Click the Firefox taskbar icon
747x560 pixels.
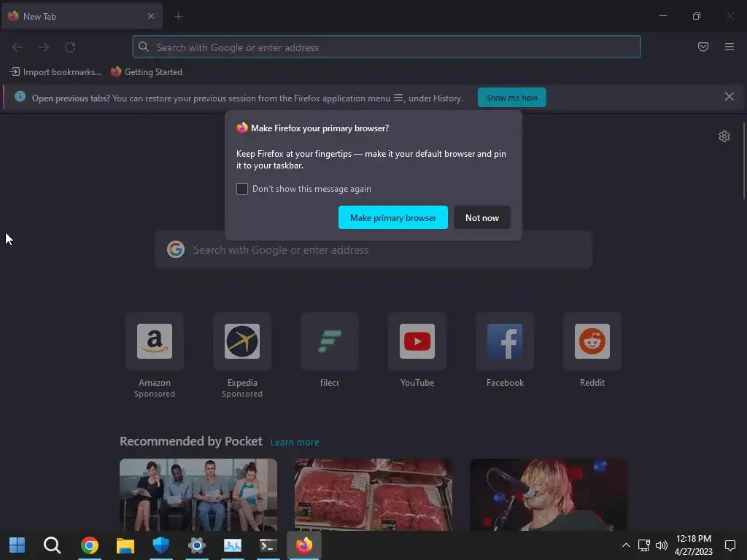tap(304, 545)
